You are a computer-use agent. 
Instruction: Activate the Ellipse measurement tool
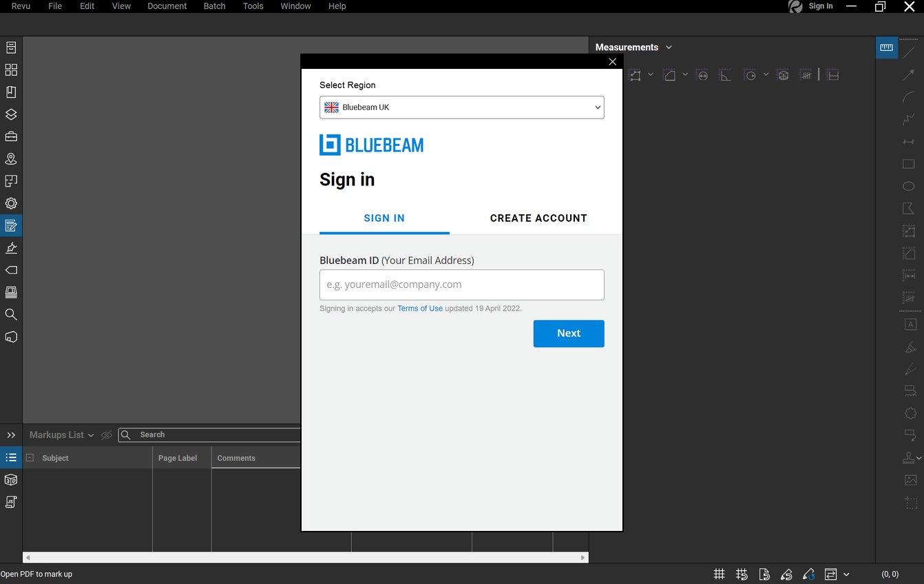[909, 186]
